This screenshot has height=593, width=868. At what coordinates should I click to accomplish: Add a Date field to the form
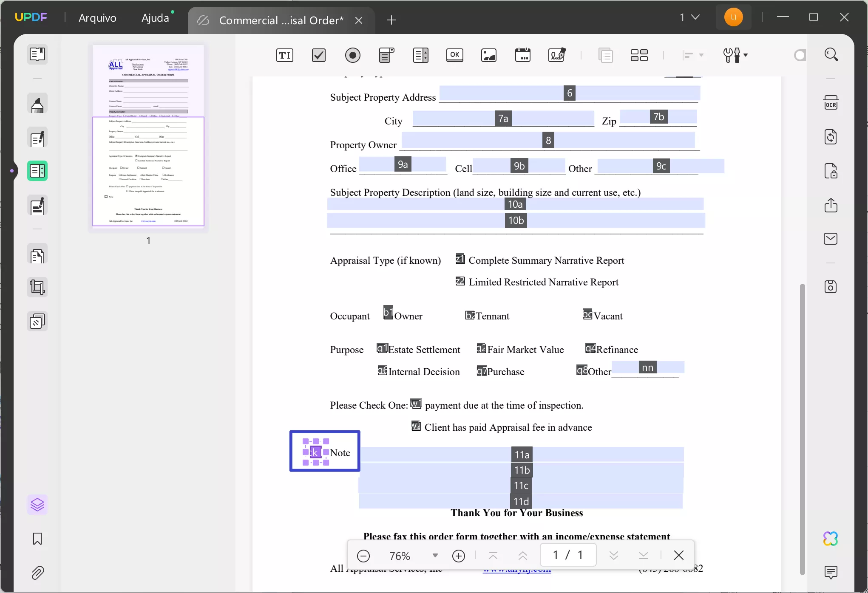pos(523,55)
